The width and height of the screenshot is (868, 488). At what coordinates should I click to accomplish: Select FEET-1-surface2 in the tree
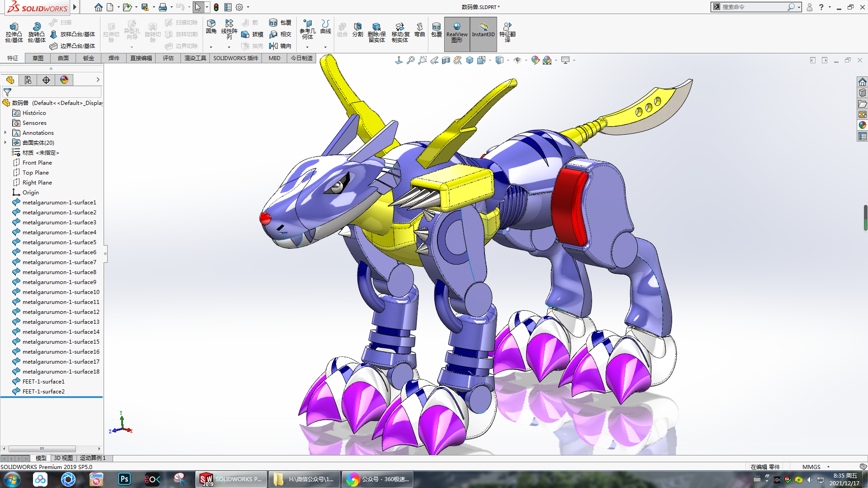click(x=43, y=392)
